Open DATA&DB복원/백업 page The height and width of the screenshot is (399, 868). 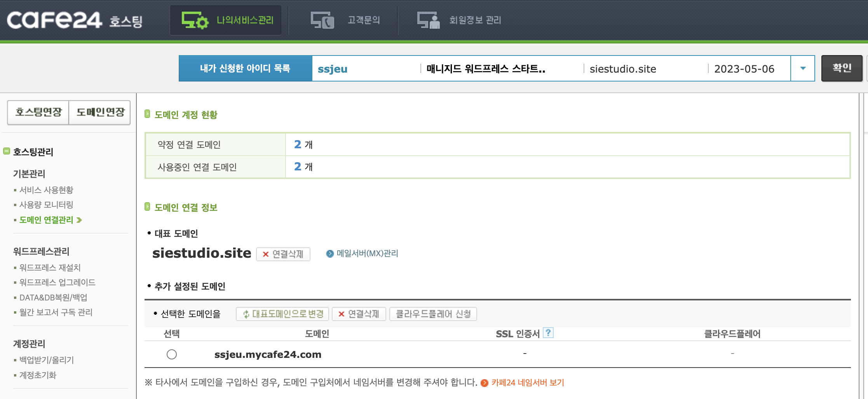53,297
